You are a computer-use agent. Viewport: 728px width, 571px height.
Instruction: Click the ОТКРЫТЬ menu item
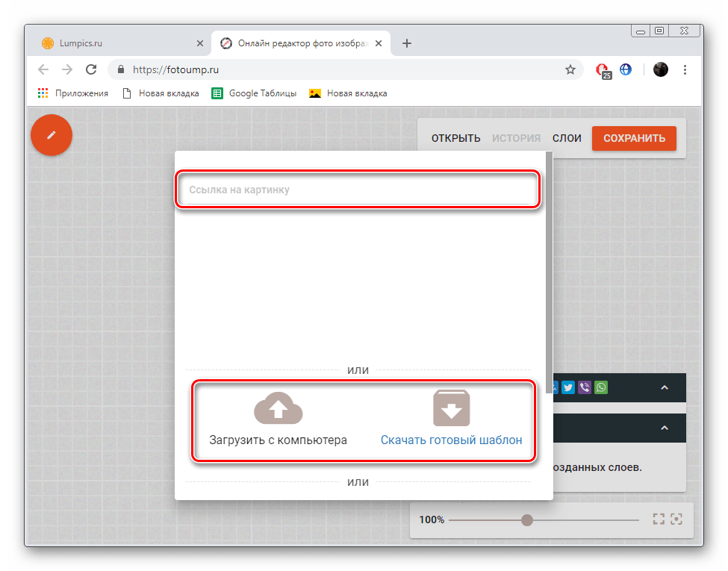coord(455,138)
